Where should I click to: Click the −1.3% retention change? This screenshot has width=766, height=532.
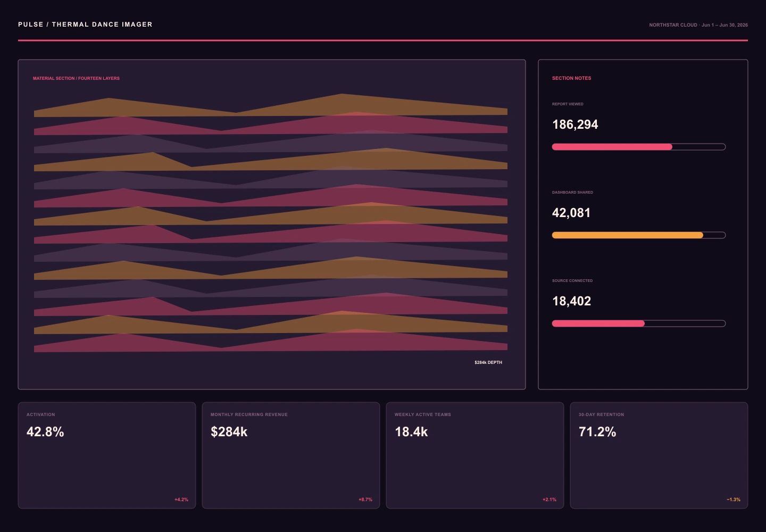(734, 500)
